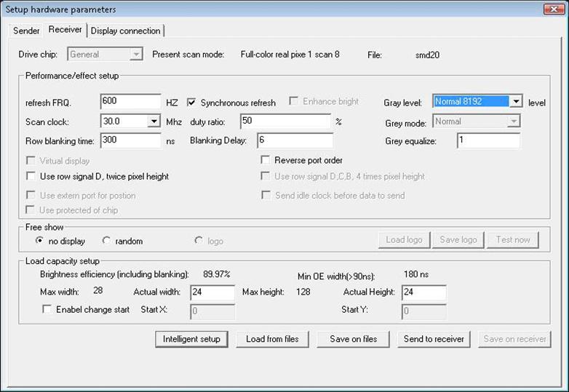Click the Test now button

pyautogui.click(x=512, y=240)
